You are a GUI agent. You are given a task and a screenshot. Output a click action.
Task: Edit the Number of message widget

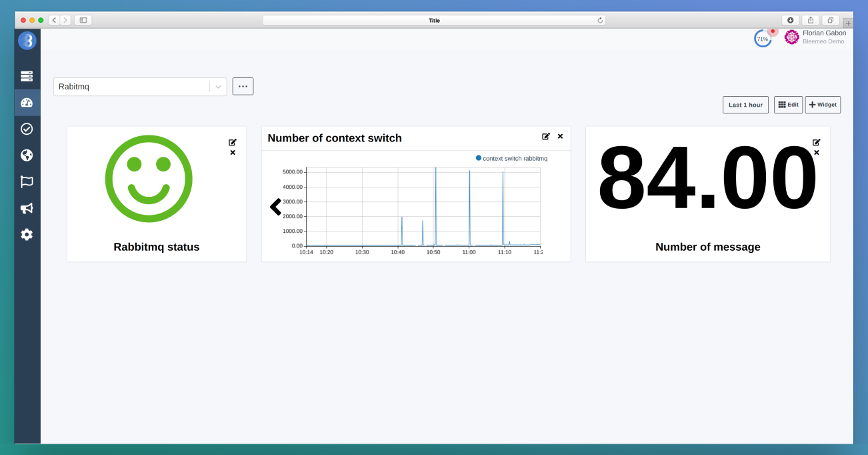click(816, 141)
